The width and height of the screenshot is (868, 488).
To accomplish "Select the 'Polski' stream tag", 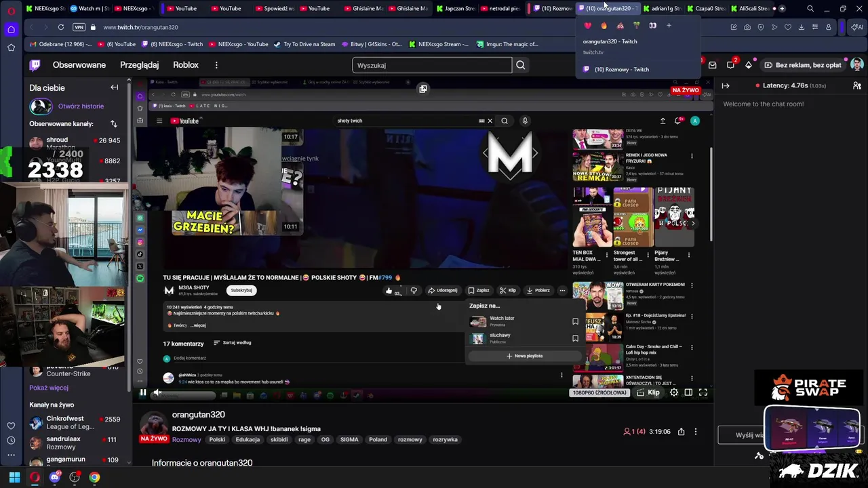I will click(217, 439).
